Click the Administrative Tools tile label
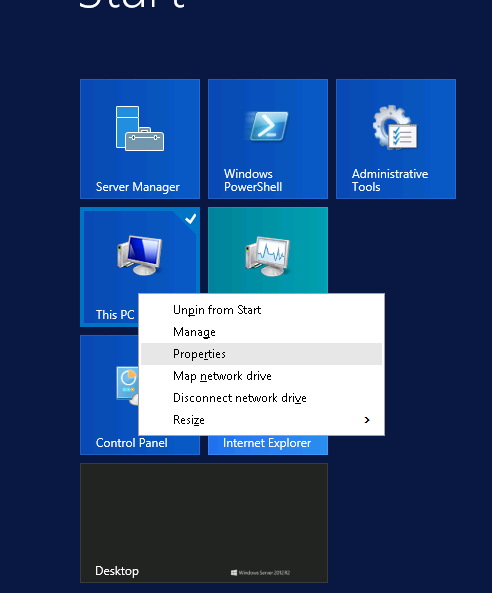492x593 pixels. (x=390, y=180)
